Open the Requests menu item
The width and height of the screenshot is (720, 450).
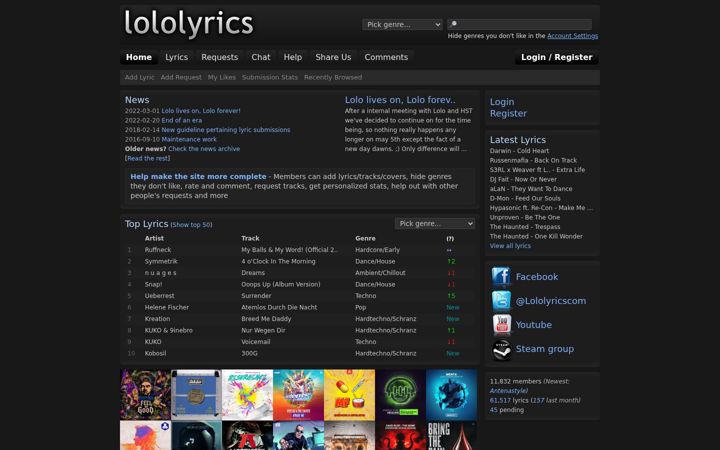[219, 57]
